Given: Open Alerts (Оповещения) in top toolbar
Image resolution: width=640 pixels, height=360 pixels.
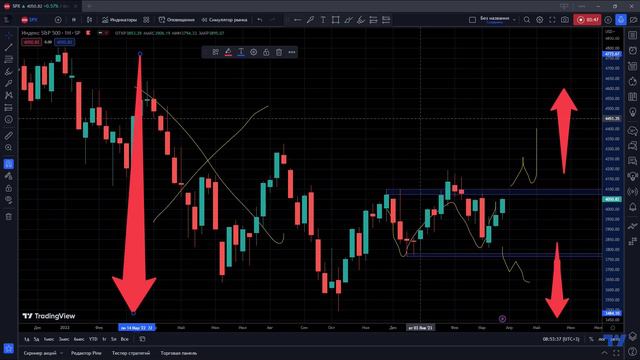Looking at the screenshot, I should pyautogui.click(x=176, y=20).
